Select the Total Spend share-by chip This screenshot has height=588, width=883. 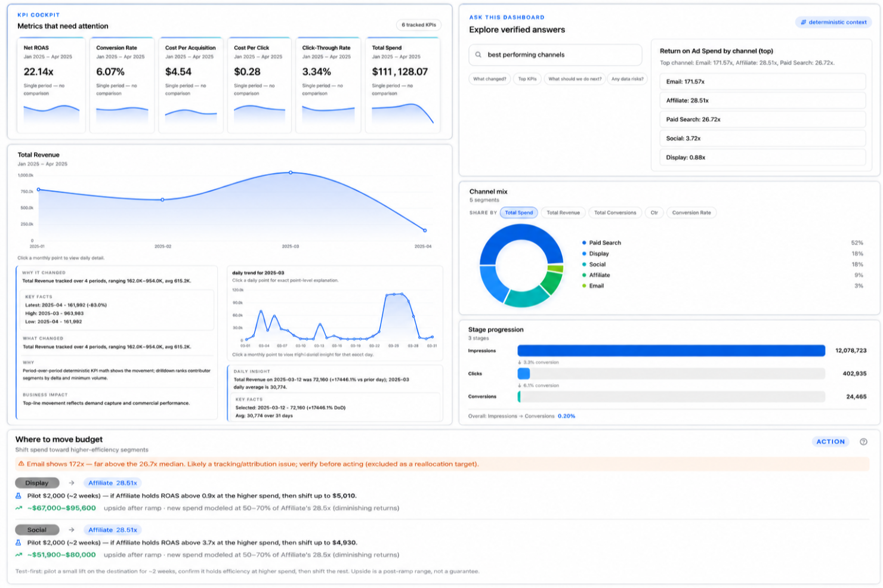pos(519,213)
